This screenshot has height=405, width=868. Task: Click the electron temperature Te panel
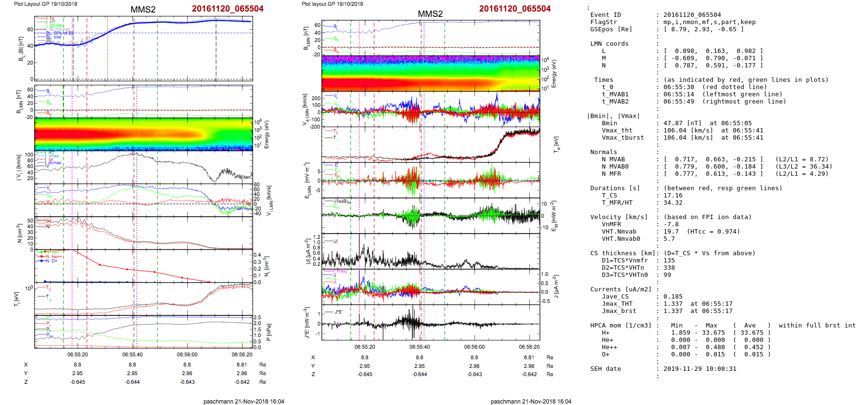click(430, 144)
